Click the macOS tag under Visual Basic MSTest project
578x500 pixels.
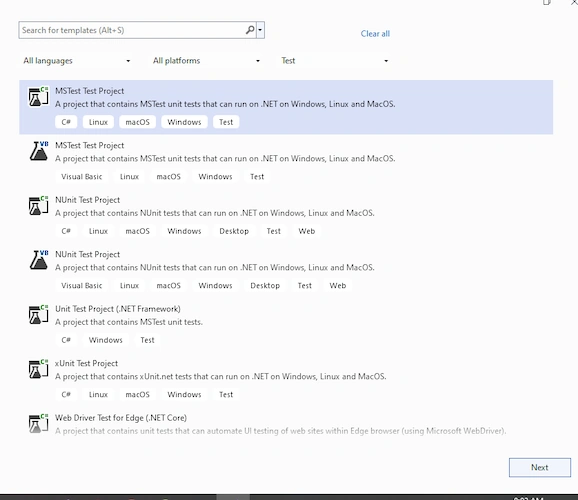click(168, 177)
